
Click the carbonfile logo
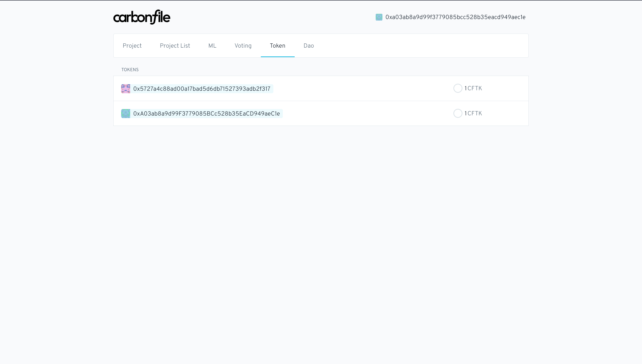click(142, 17)
